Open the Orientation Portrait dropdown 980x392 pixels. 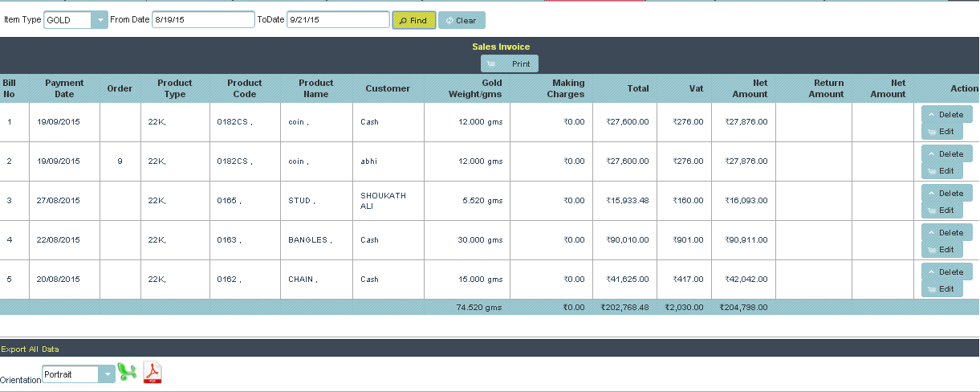(x=106, y=374)
